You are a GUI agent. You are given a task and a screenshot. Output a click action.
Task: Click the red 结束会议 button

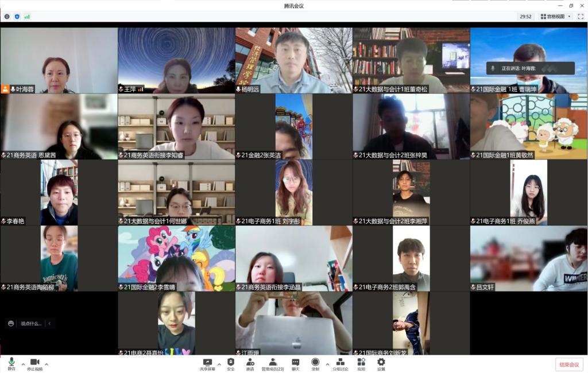click(568, 364)
